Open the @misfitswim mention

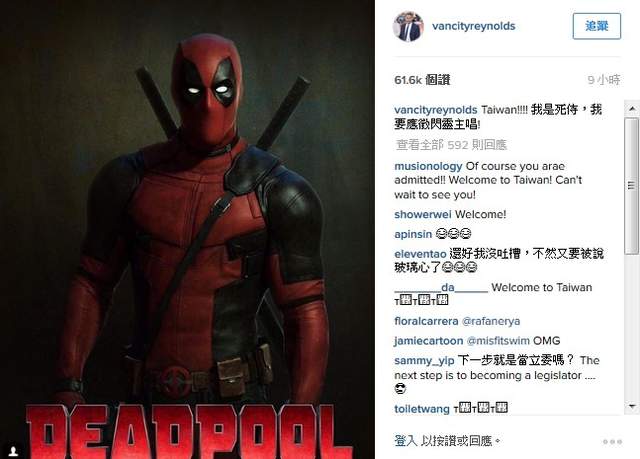498,341
